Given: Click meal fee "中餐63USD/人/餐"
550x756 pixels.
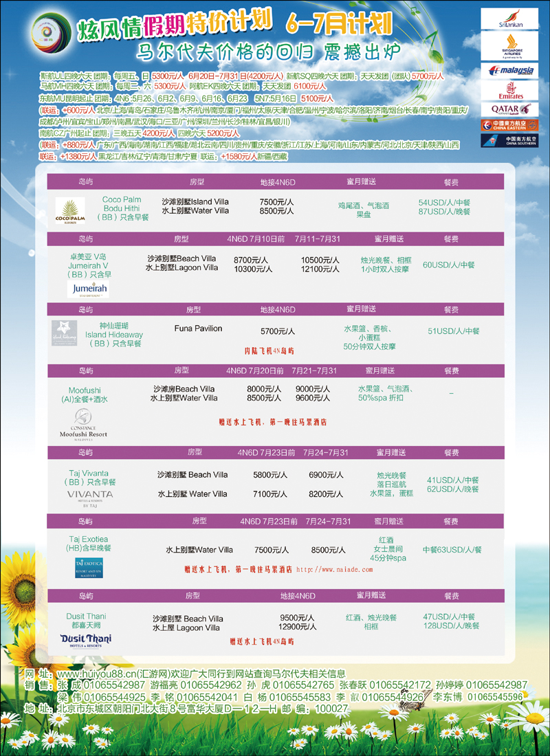Looking at the screenshot, I should [452, 550].
